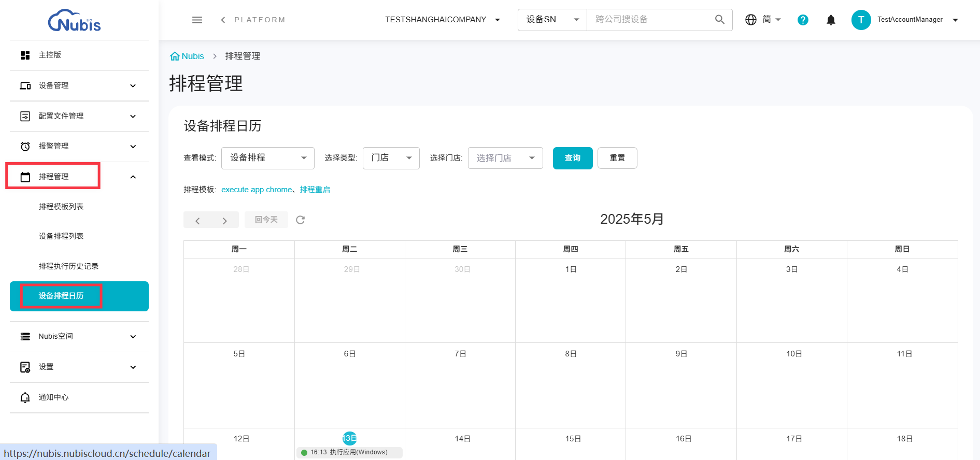This screenshot has width=980, height=460.
Task: Click the user avatar T icon
Action: point(861,20)
